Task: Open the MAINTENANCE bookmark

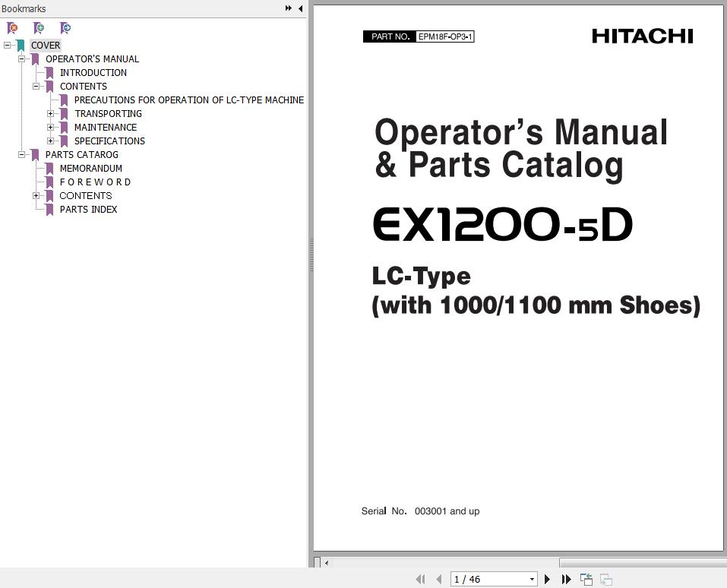Action: pyautogui.click(x=106, y=127)
